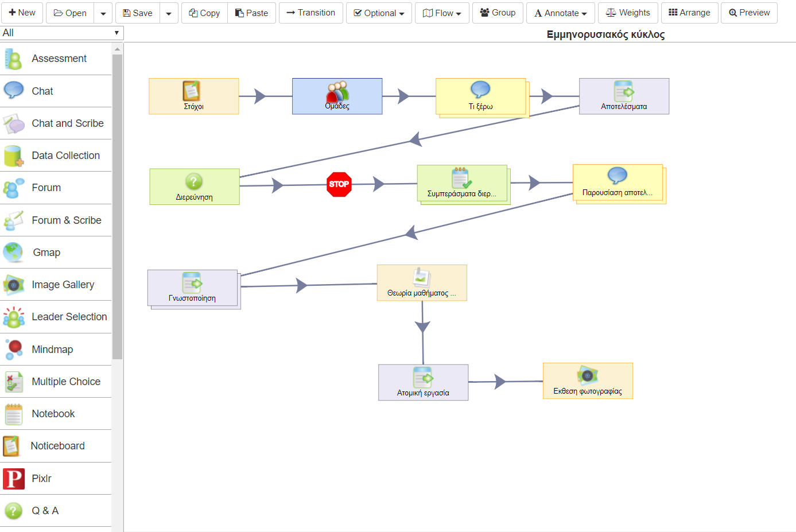The image size is (796, 532).
Task: Expand the All category filter dropdown
Action: [62, 33]
